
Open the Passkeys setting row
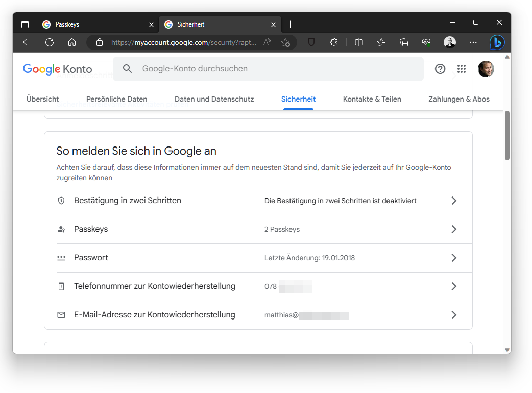coord(264,229)
